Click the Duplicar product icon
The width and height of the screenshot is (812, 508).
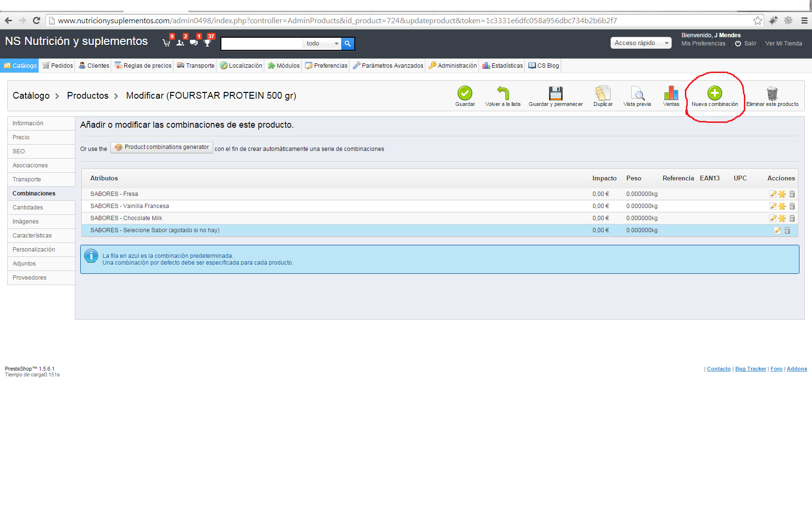(x=603, y=93)
